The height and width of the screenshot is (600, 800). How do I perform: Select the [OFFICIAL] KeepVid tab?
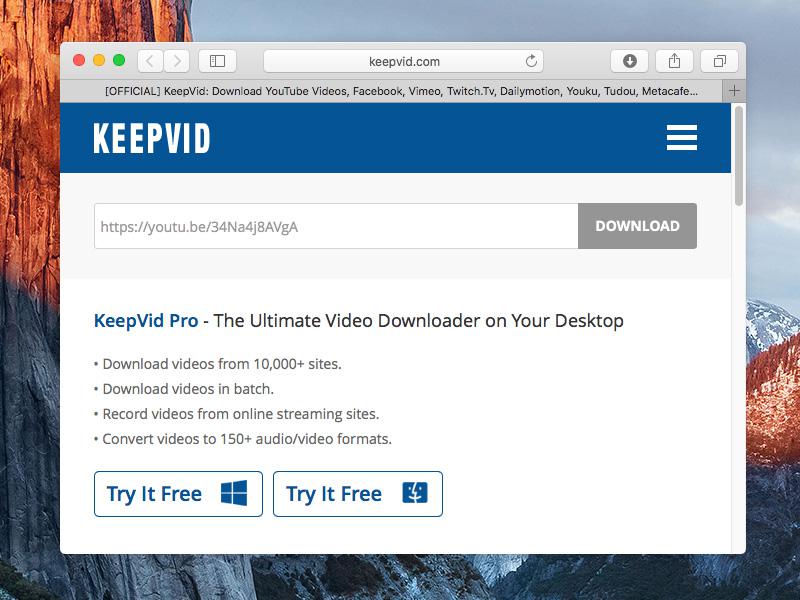point(391,91)
